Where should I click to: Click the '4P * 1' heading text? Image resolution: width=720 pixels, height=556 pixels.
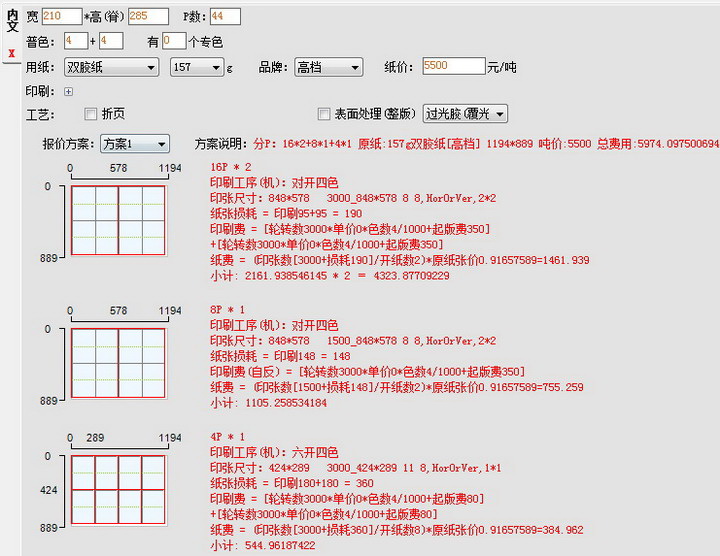[228, 437]
